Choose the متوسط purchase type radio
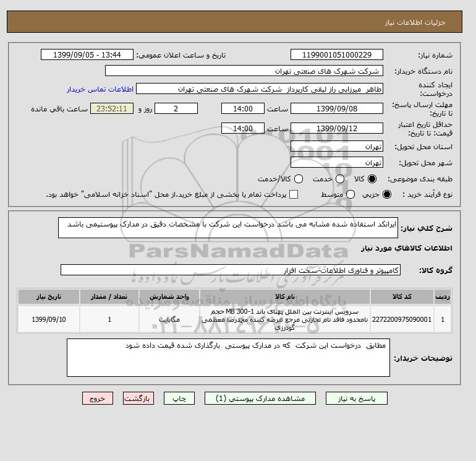Image resolution: width=476 pixels, height=461 pixels. tap(351, 194)
